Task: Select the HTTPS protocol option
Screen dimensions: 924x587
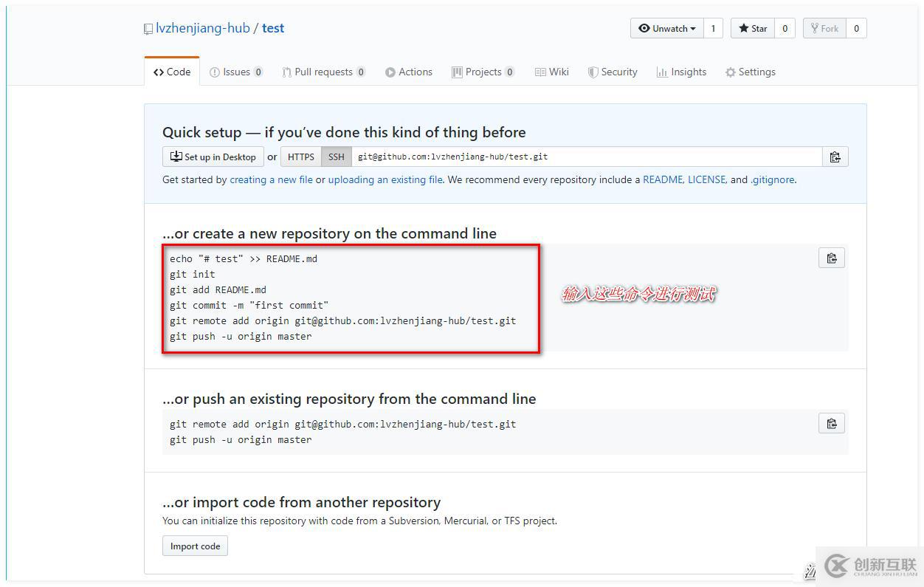Action: point(301,157)
